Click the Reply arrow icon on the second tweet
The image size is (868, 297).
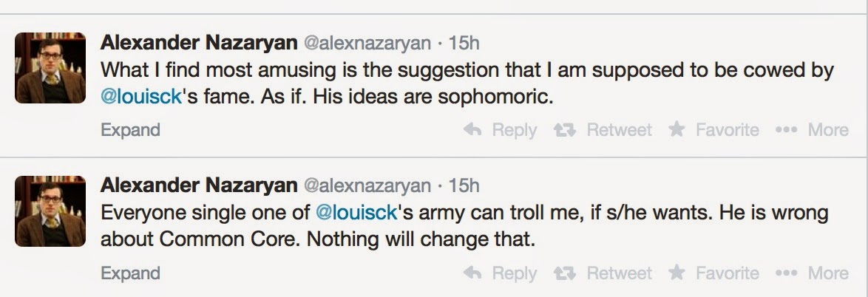click(472, 273)
